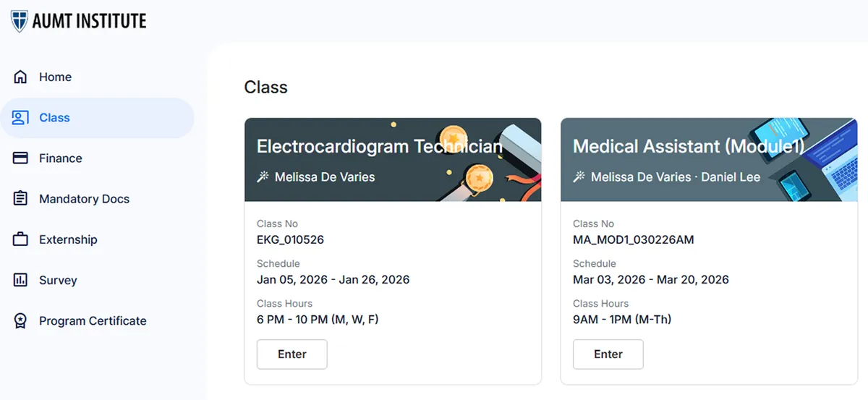The height and width of the screenshot is (400, 868).
Task: Click the Class sidebar icon
Action: 20,117
